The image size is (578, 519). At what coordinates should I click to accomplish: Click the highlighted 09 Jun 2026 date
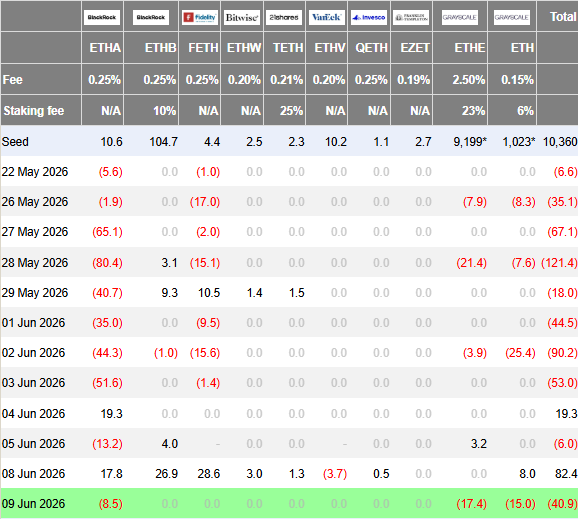[34, 504]
